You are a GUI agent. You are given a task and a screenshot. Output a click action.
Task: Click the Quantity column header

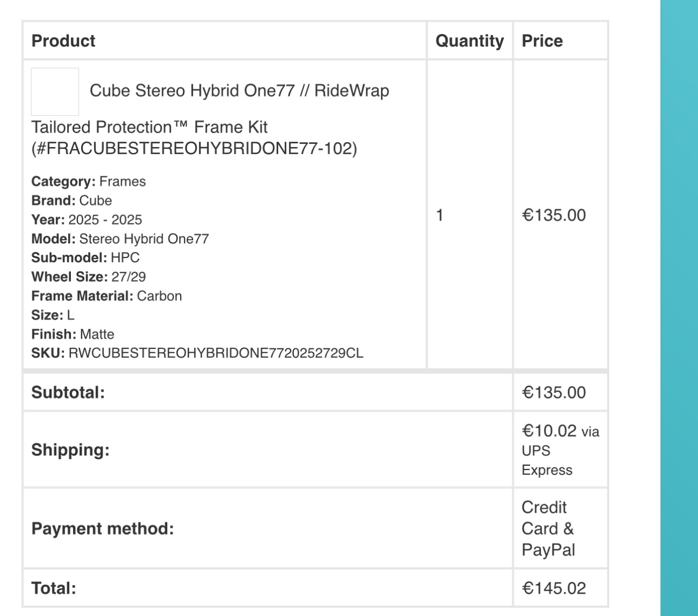coord(470,41)
